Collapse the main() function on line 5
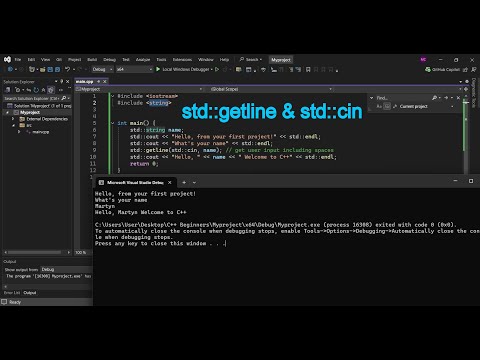480x360 pixels. 112,123
